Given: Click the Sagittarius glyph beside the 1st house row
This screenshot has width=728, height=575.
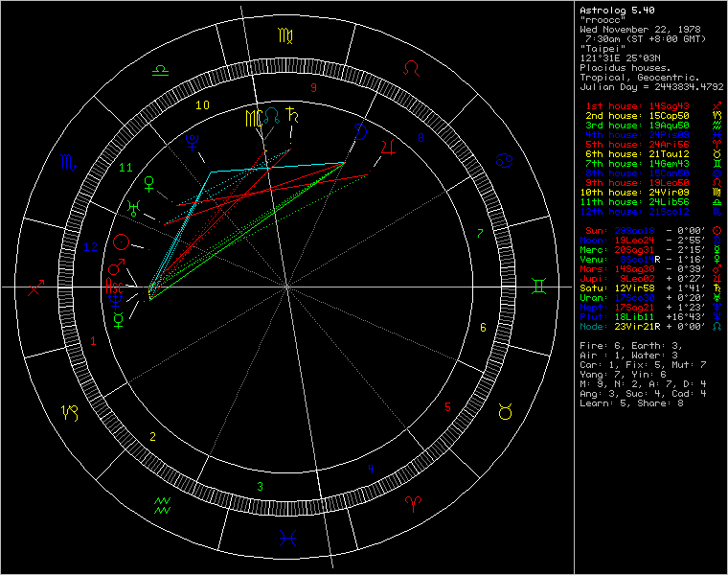Looking at the screenshot, I should pos(717,106).
